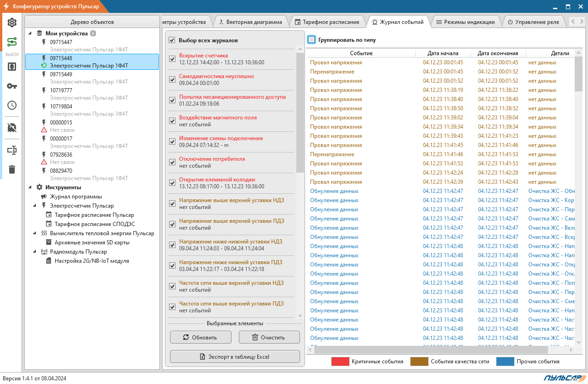Screen dimensions: 588x384
Task: Open the clock time sidebar icon
Action: coord(12,105)
